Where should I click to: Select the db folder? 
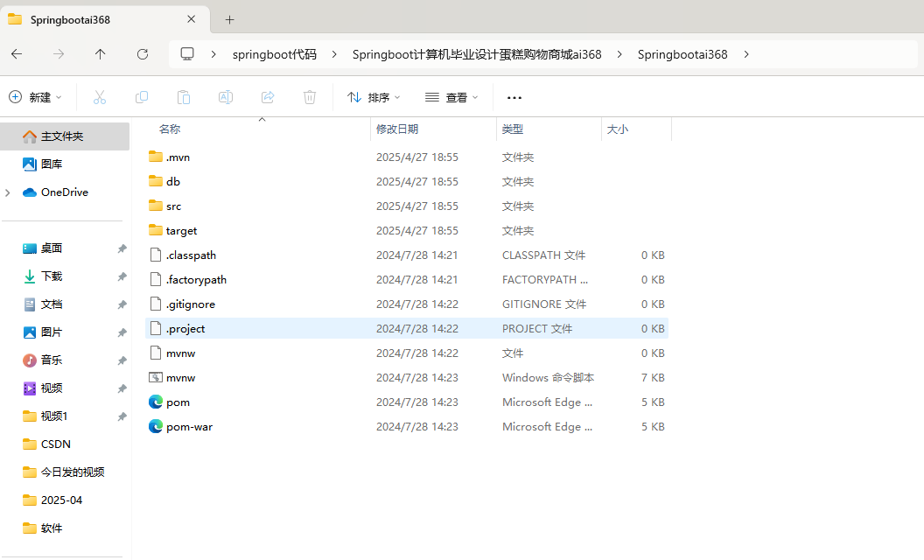[x=407, y=181]
